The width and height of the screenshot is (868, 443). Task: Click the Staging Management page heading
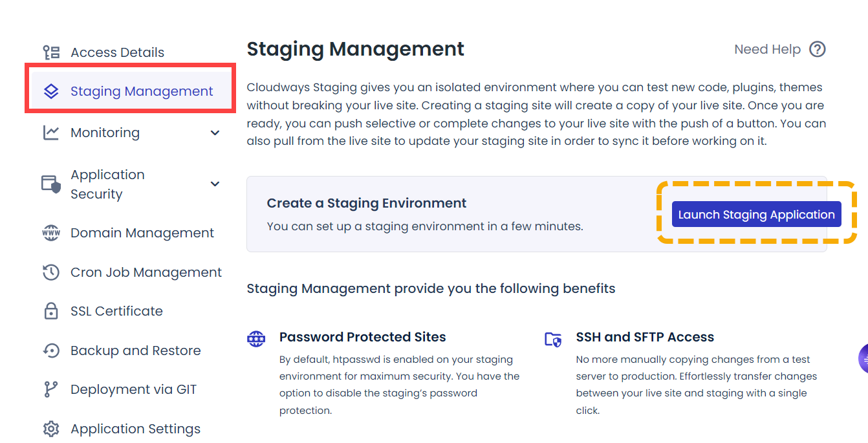(x=356, y=49)
